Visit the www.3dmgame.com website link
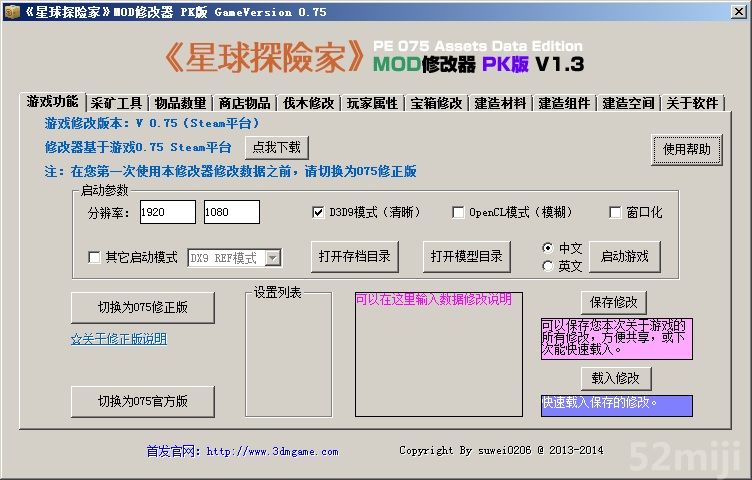 pyautogui.click(x=272, y=452)
